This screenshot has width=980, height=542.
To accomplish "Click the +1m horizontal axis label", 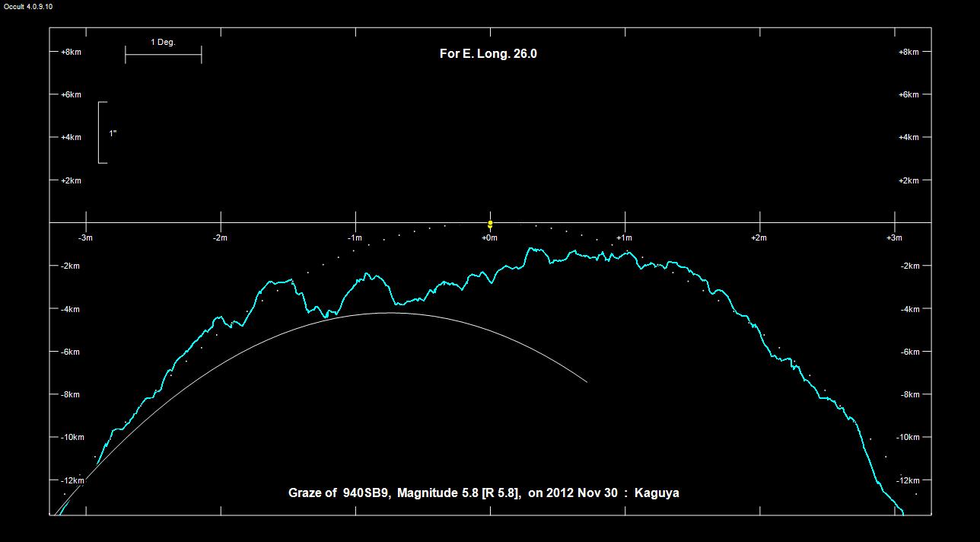I will click(624, 238).
